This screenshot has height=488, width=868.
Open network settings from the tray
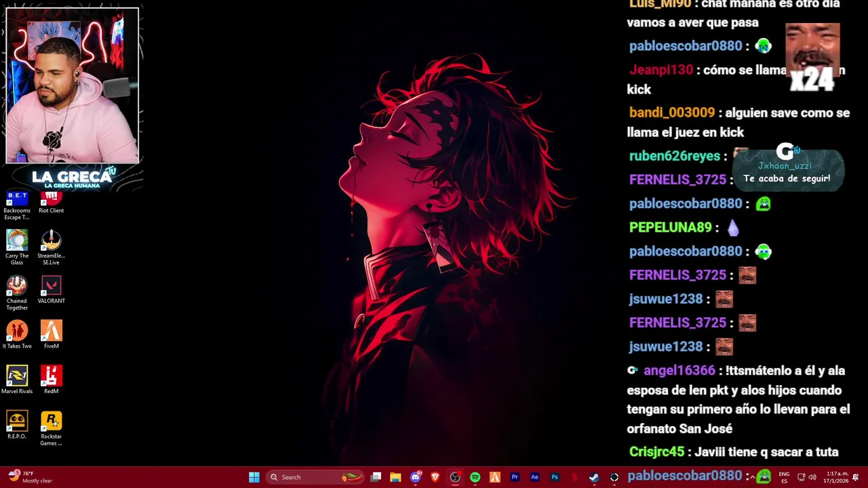801,477
